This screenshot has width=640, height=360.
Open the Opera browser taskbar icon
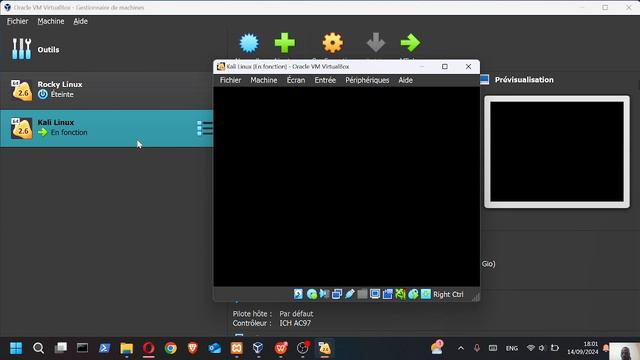[x=149, y=348]
